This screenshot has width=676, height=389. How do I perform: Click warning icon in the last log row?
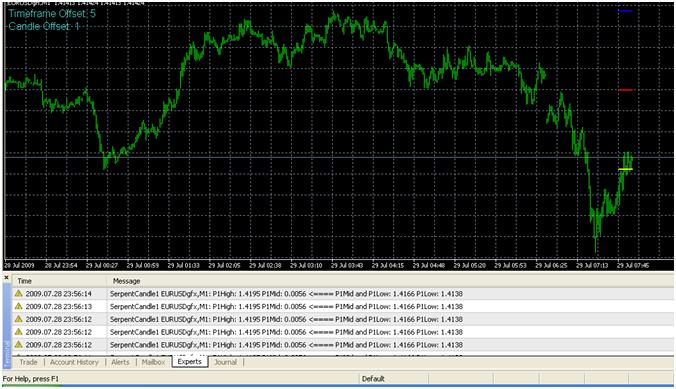(x=18, y=345)
